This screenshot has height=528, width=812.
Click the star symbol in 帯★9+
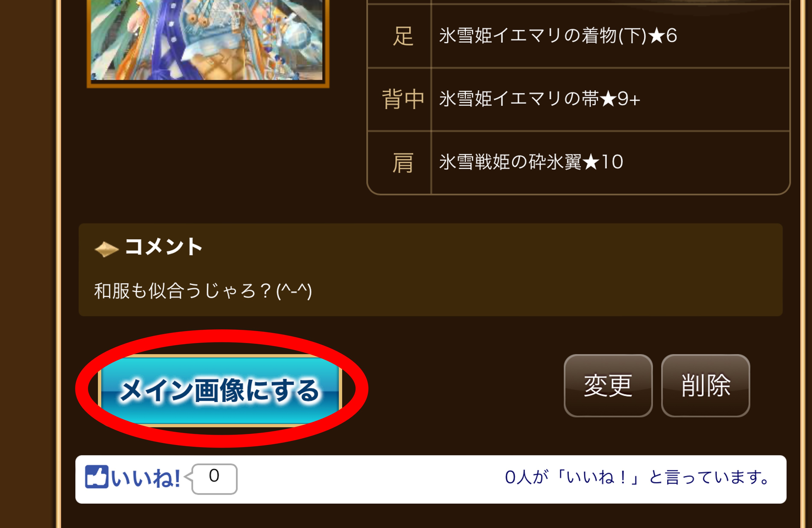(x=608, y=99)
